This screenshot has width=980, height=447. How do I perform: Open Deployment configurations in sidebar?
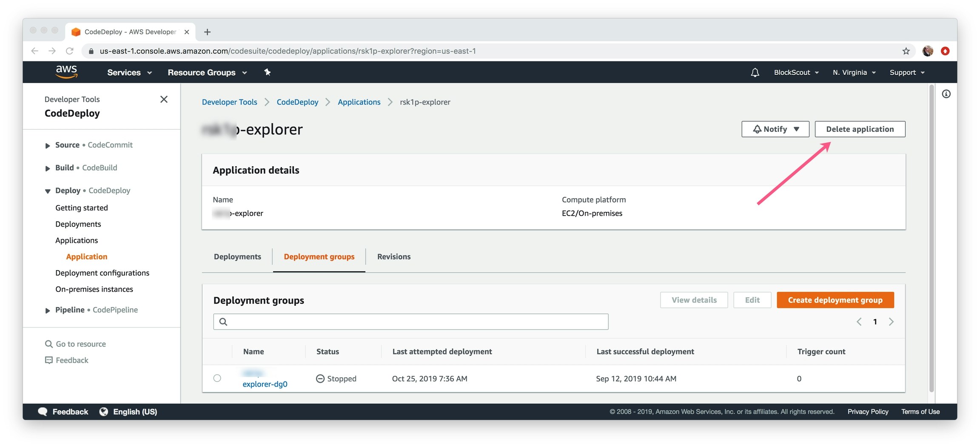pyautogui.click(x=103, y=273)
